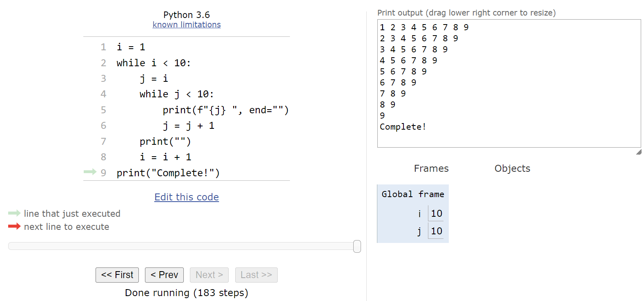Jump to the first step with << First
Image resolution: width=644 pixels, height=301 pixels.
click(117, 275)
